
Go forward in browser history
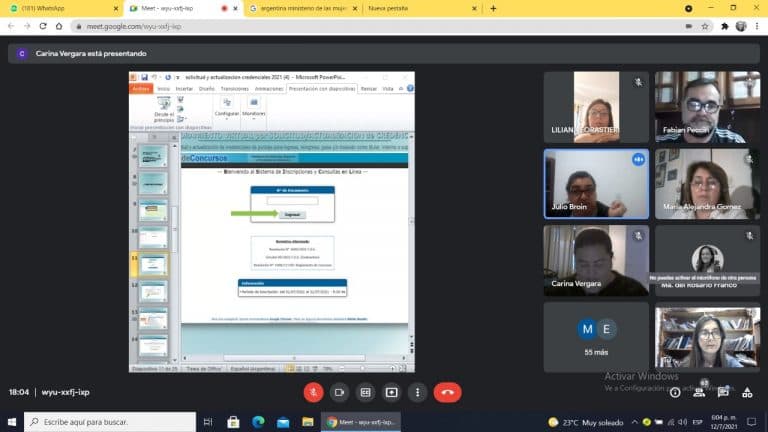[x=27, y=26]
